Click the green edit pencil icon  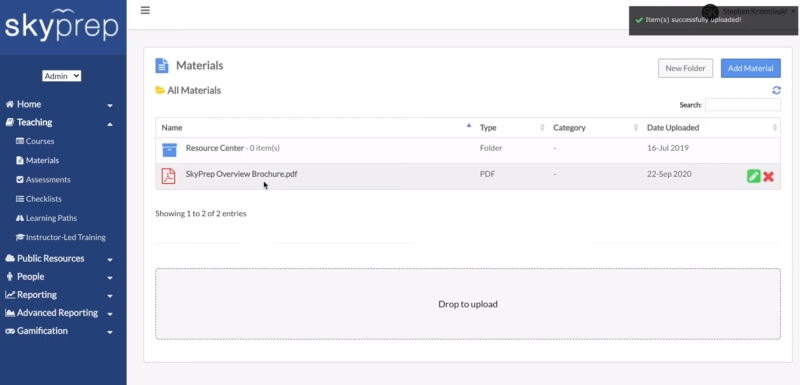pos(753,176)
